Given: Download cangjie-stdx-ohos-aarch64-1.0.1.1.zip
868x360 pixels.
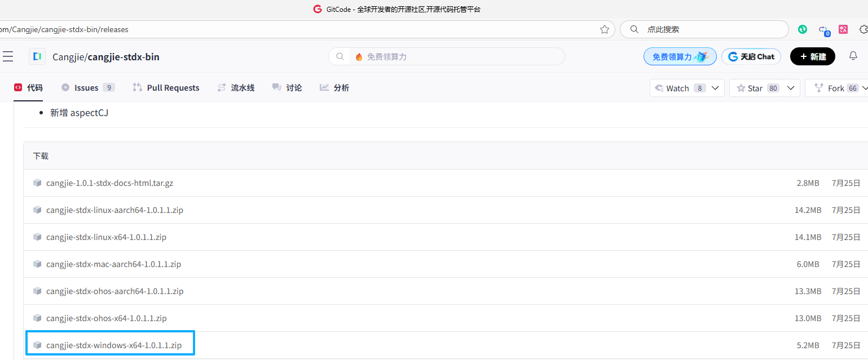Looking at the screenshot, I should point(115,291).
